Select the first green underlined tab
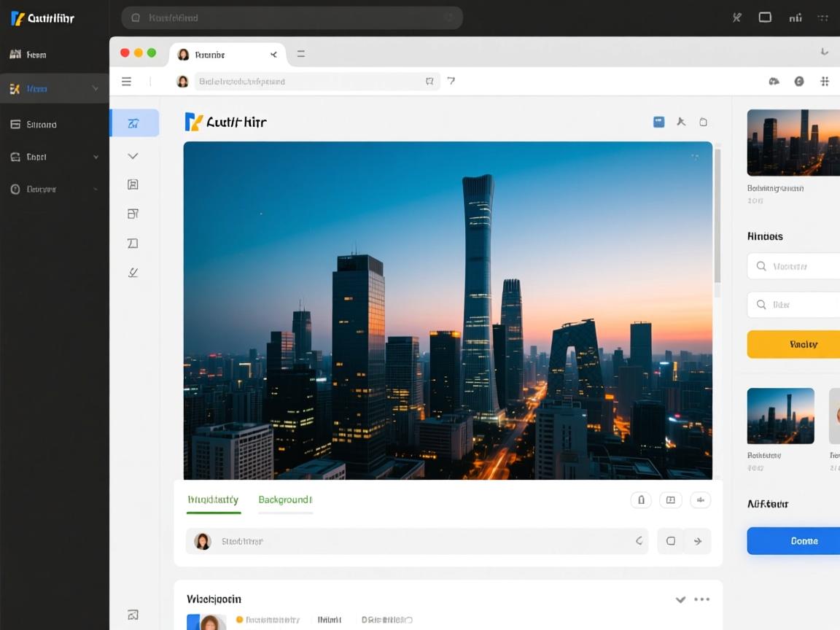 coord(213,500)
